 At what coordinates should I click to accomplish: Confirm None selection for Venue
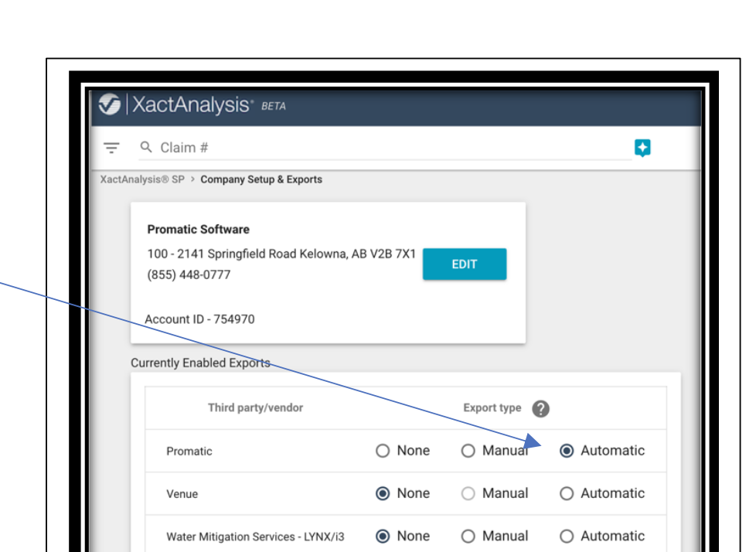tap(383, 493)
